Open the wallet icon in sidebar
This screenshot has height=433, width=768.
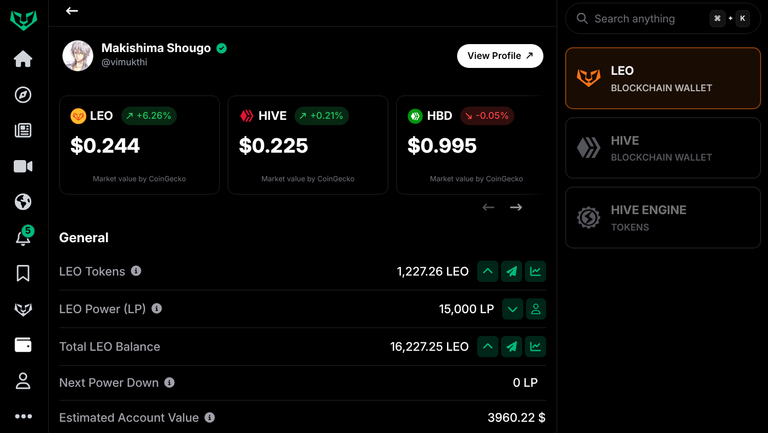(23, 345)
